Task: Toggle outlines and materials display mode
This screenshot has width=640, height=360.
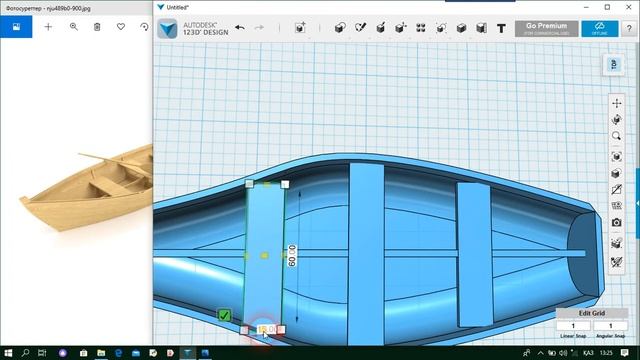Action: click(617, 190)
